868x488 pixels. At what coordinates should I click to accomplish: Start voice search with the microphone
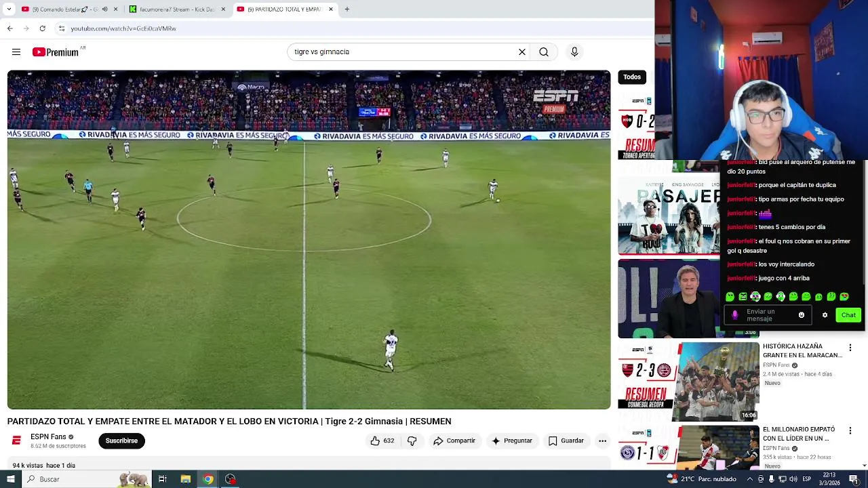point(574,52)
